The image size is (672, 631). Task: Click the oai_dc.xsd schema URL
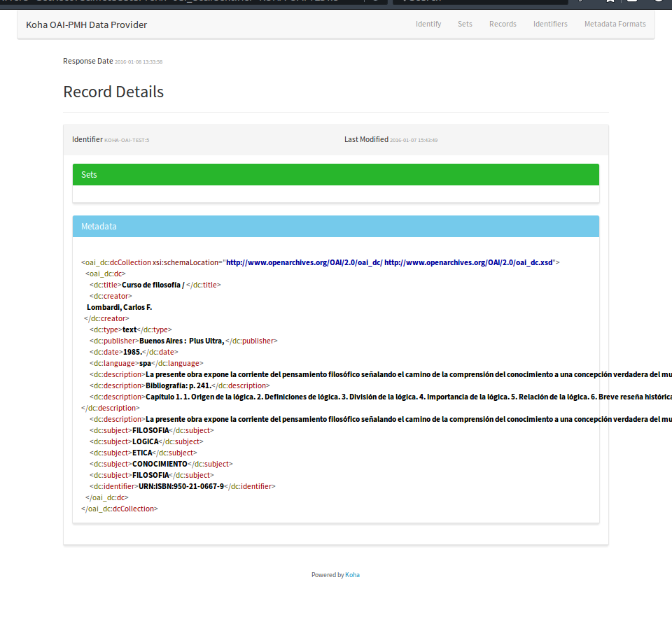[468, 262]
